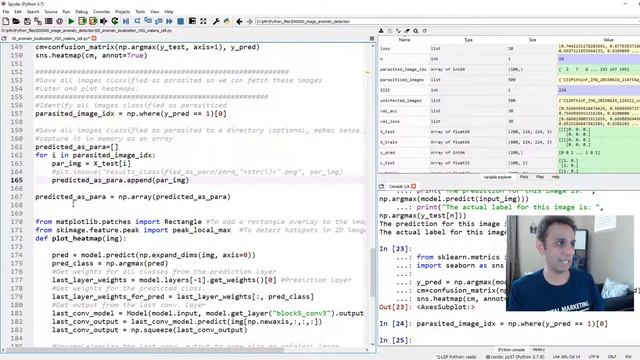The image size is (640, 360).
Task: Select the val_acc variable row
Action: pyautogui.click(x=509, y=111)
